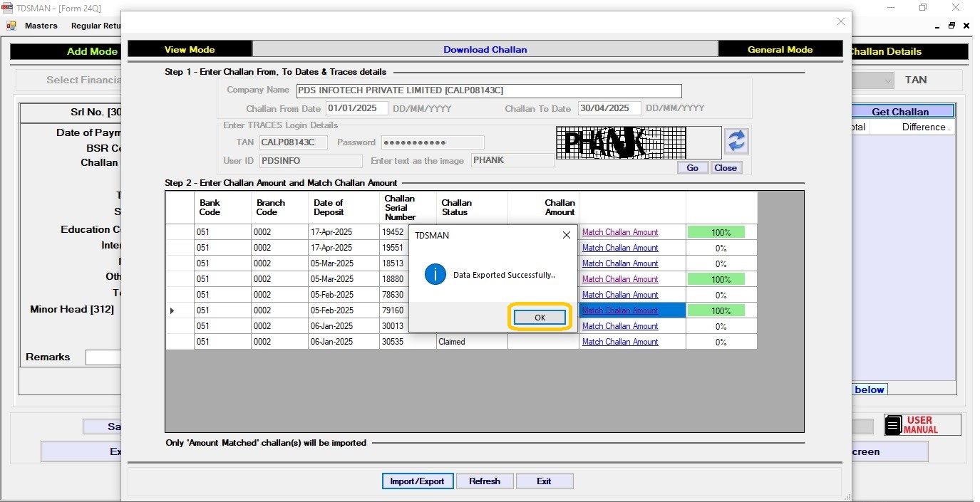980x502 pixels.
Task: Switch to View Mode
Action: tap(190, 49)
